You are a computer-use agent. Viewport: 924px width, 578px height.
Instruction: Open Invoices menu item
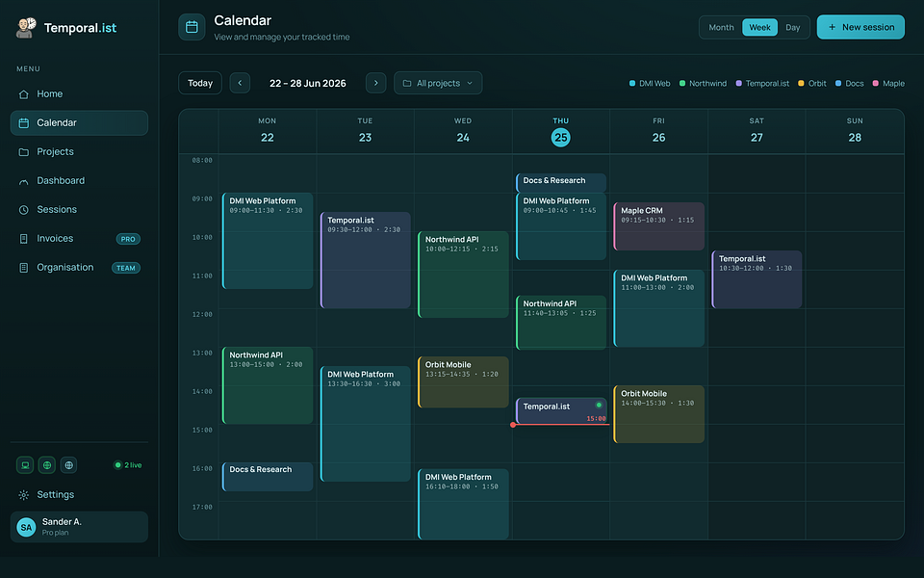[x=79, y=238]
